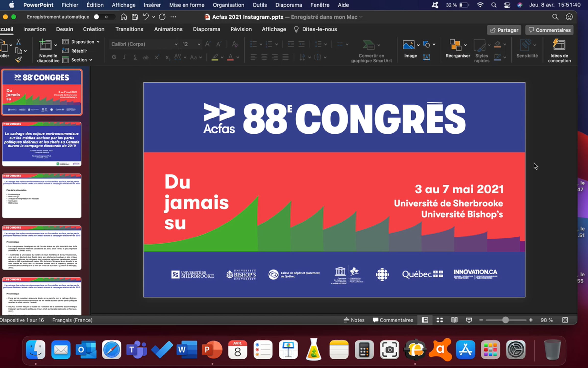
Task: Open the Mise en forme menu
Action: tap(187, 5)
